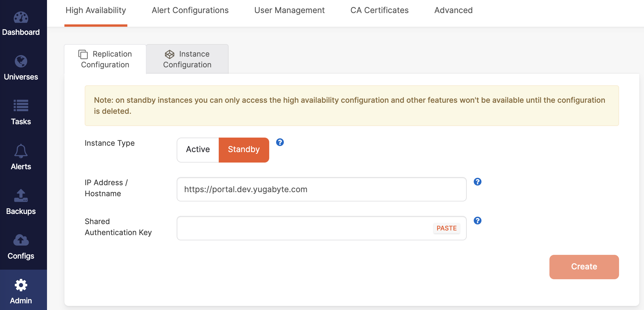Viewport: 644px width, 310px height.
Task: Select the Admin gear icon
Action: click(21, 285)
